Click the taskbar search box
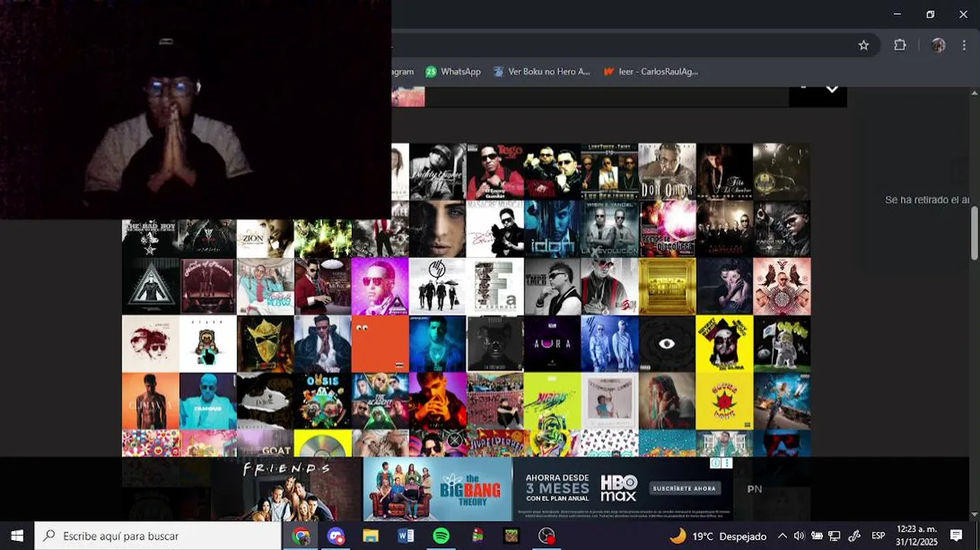The image size is (980, 550). 158,536
